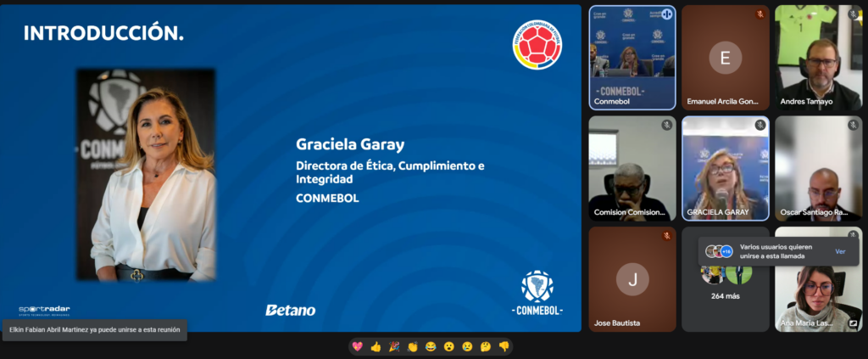868x359 pixels.
Task: Send the party popper reaction
Action: click(x=394, y=347)
